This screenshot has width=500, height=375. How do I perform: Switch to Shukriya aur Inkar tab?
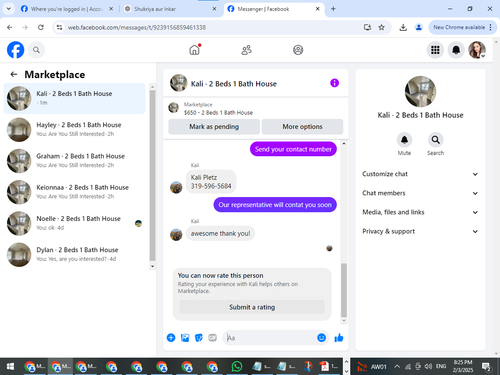[170, 9]
